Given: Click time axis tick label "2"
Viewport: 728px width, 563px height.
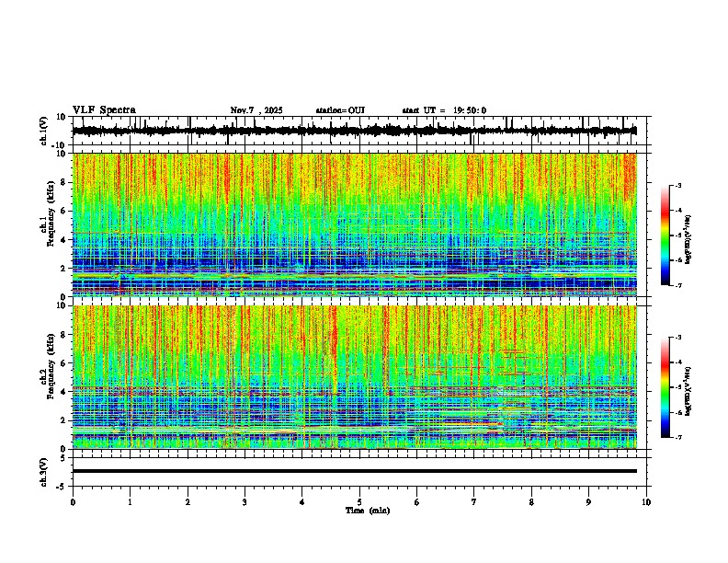Looking at the screenshot, I should point(188,501).
